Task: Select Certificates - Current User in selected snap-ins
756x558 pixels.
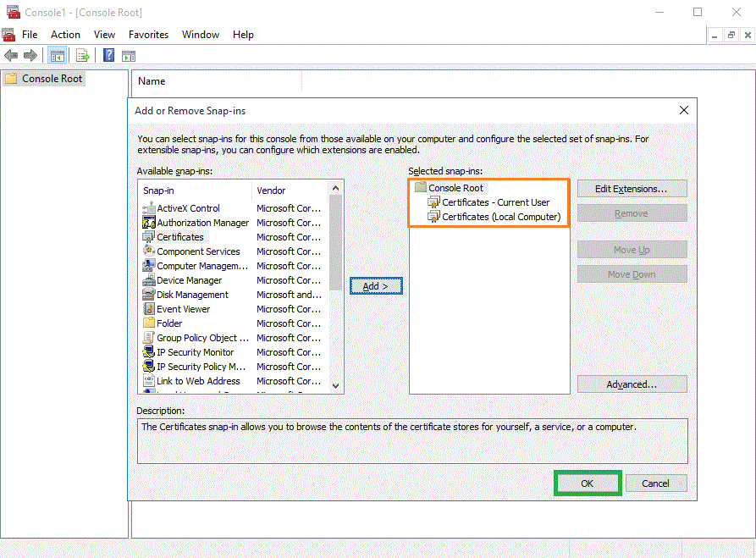Action: click(495, 202)
